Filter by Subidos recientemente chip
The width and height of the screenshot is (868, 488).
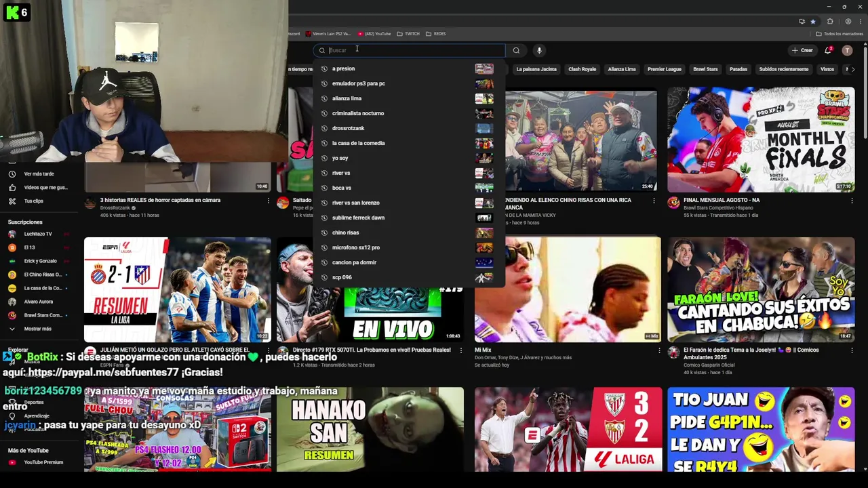point(784,69)
